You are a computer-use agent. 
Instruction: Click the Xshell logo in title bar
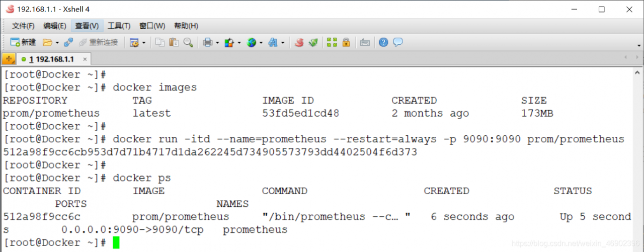(9, 9)
